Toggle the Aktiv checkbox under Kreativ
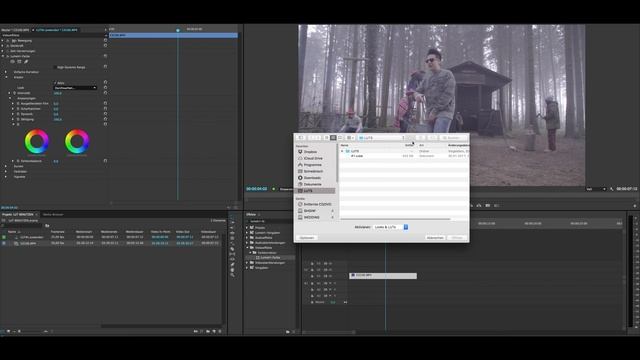640x360 pixels. click(x=55, y=83)
